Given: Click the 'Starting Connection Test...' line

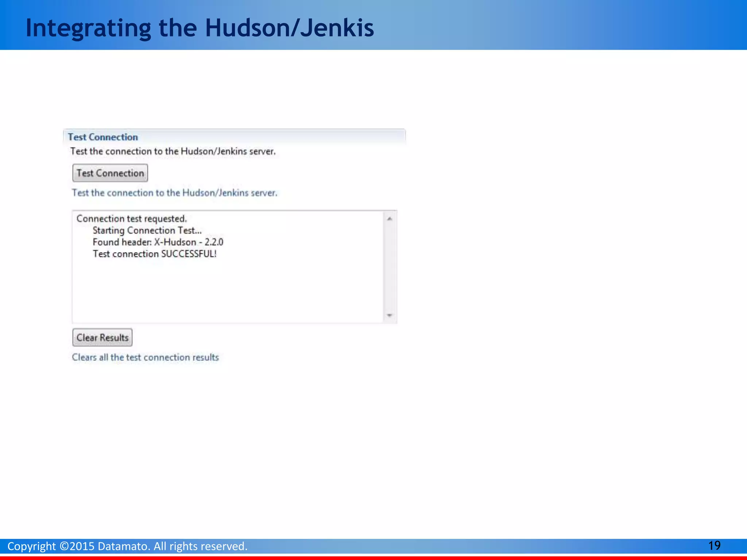Looking at the screenshot, I should pyautogui.click(x=147, y=230).
